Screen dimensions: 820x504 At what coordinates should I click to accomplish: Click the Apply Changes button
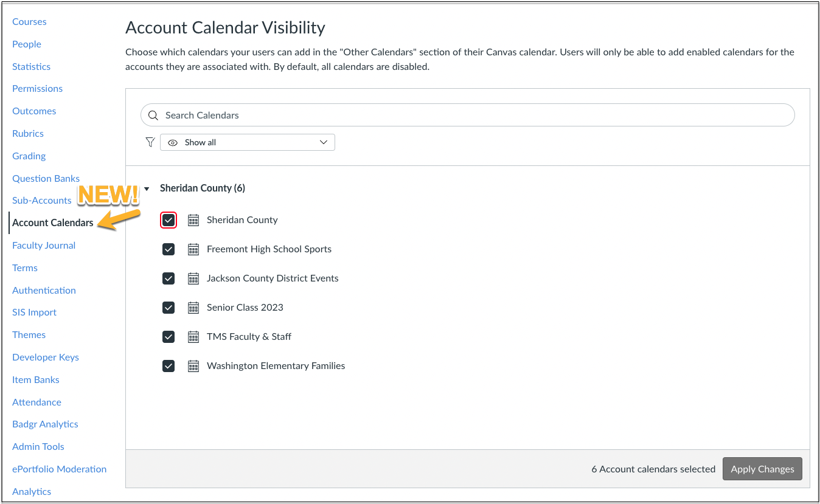click(x=762, y=469)
